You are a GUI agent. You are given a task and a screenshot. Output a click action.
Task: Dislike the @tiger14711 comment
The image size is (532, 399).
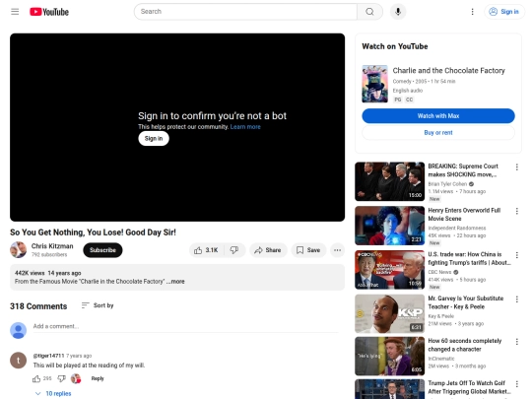(x=61, y=378)
